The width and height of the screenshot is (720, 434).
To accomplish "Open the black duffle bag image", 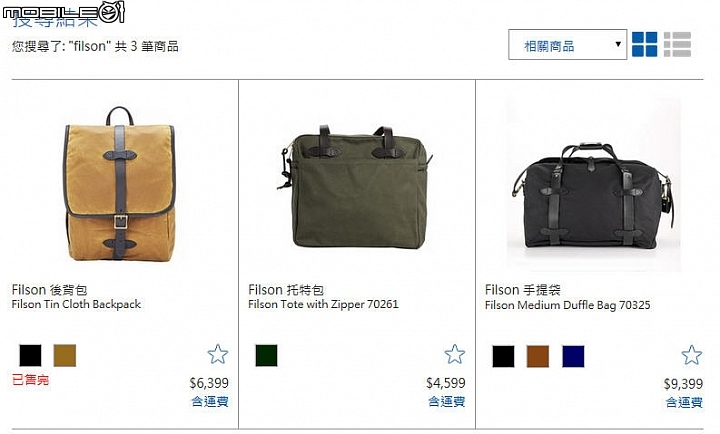I will tap(593, 185).
